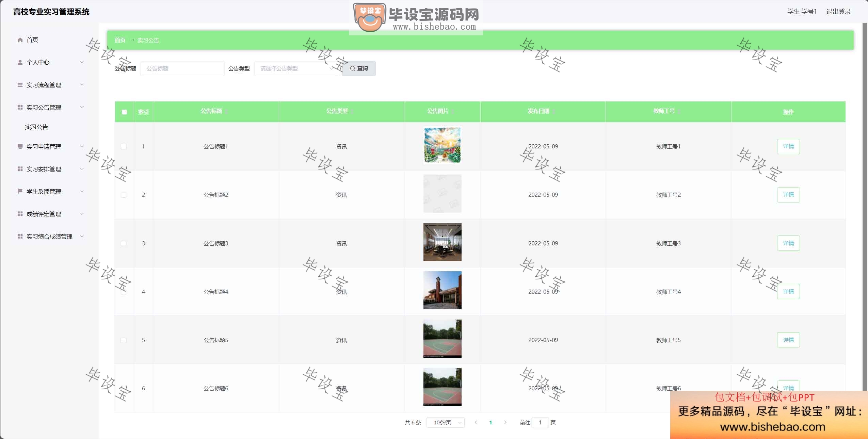Click the grid icon beside 实习安排管理
This screenshot has height=439, width=868.
tap(20, 169)
